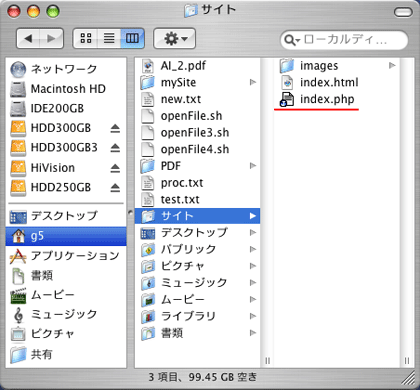Open the gear Action menu
Image resolution: width=420 pixels, height=390 pixels.
[x=174, y=39]
